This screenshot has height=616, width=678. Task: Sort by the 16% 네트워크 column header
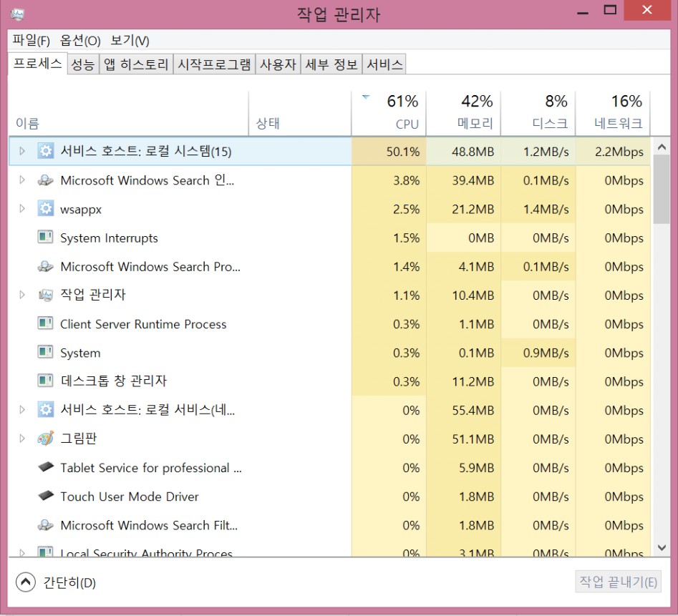(x=613, y=113)
